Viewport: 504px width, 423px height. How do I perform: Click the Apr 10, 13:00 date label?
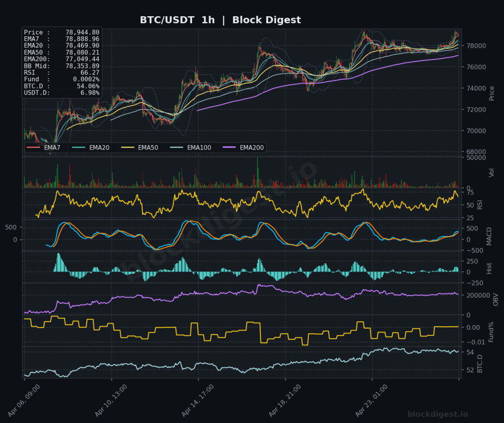(x=111, y=400)
